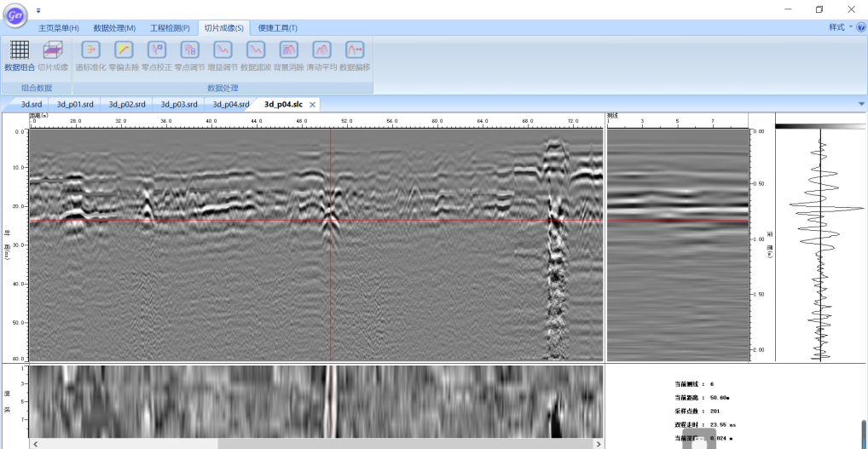Select the 道标准化 trace normalization icon
This screenshot has height=449, width=868.
point(90,51)
